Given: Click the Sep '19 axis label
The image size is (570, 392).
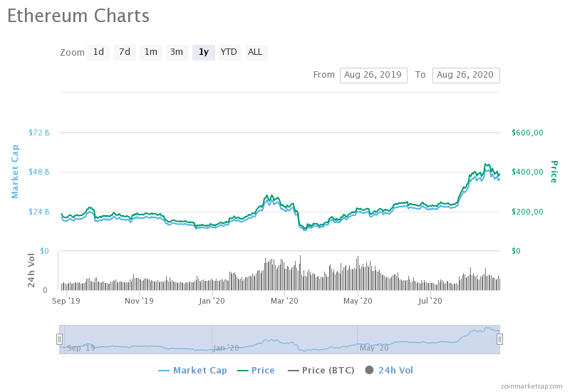Looking at the screenshot, I should point(66,301).
